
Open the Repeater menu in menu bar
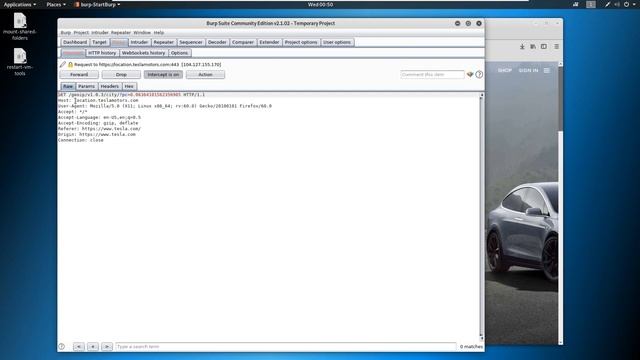coord(121,33)
